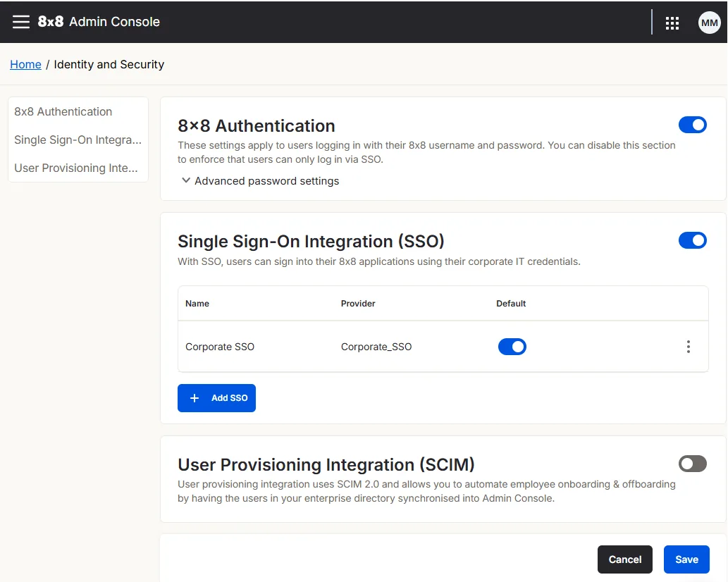Select Single Sign-On Integration sidebar item
Image resolution: width=728 pixels, height=582 pixels.
[x=78, y=140]
